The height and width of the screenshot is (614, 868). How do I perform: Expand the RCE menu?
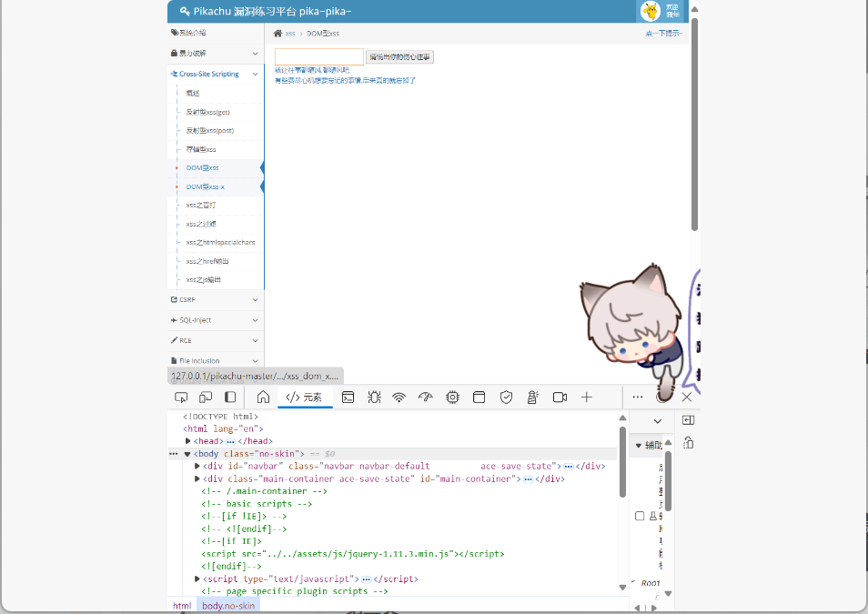click(x=216, y=340)
